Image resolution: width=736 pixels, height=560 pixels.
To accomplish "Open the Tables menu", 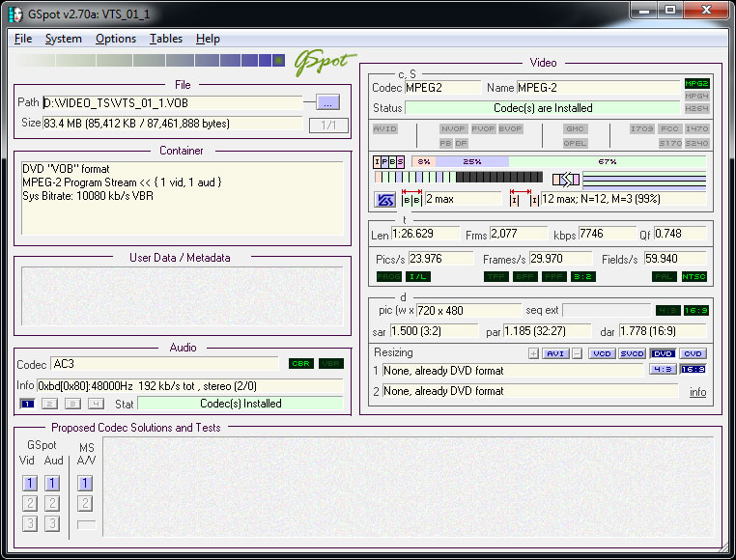I will click(x=166, y=39).
